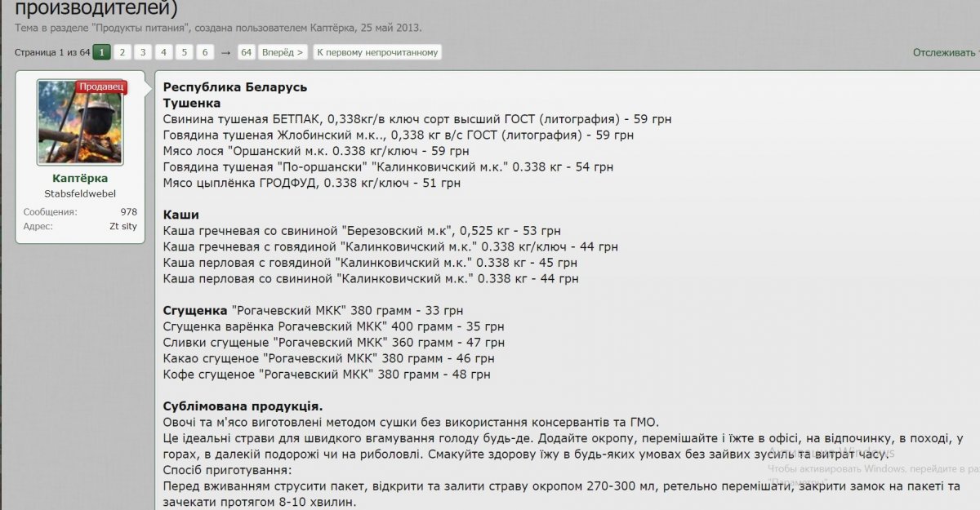Go to page 5 of the thread
Screen dimensions: 980x510
[x=185, y=52]
